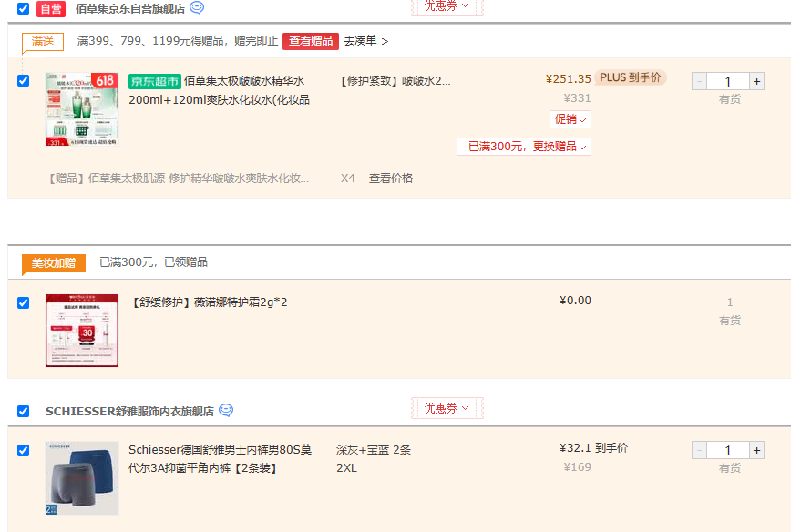
Task: Click the green 京东超市 tag
Action: click(154, 81)
